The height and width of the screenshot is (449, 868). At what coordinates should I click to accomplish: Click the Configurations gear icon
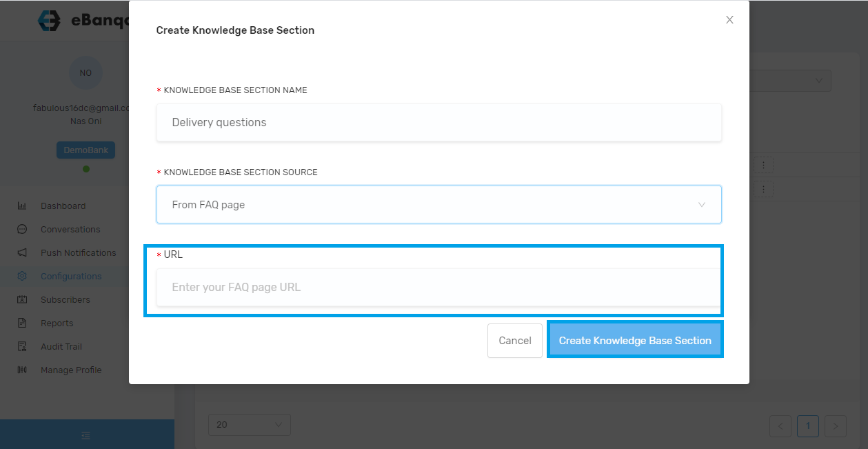tap(22, 276)
